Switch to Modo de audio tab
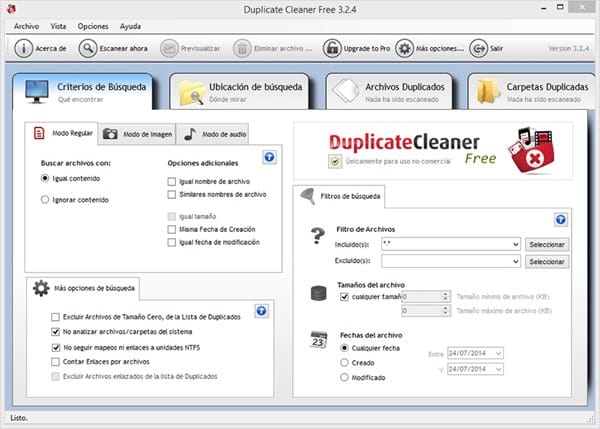 pos(213,134)
